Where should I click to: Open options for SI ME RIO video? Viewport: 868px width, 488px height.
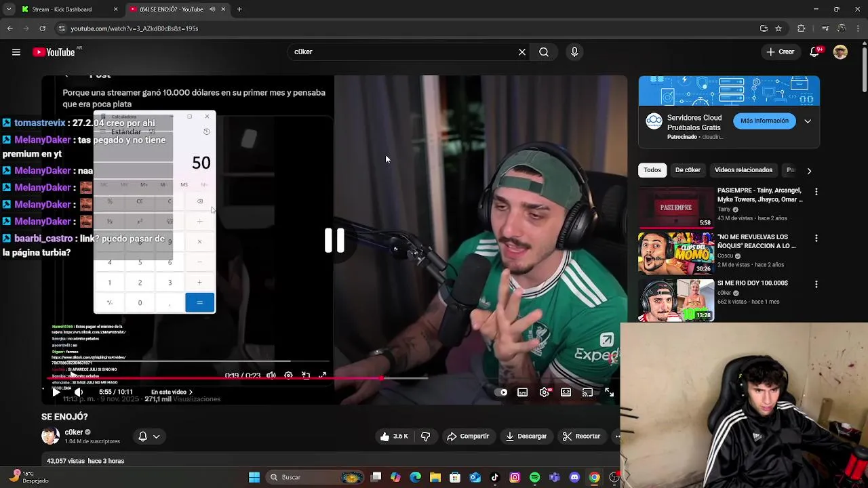[x=816, y=285]
